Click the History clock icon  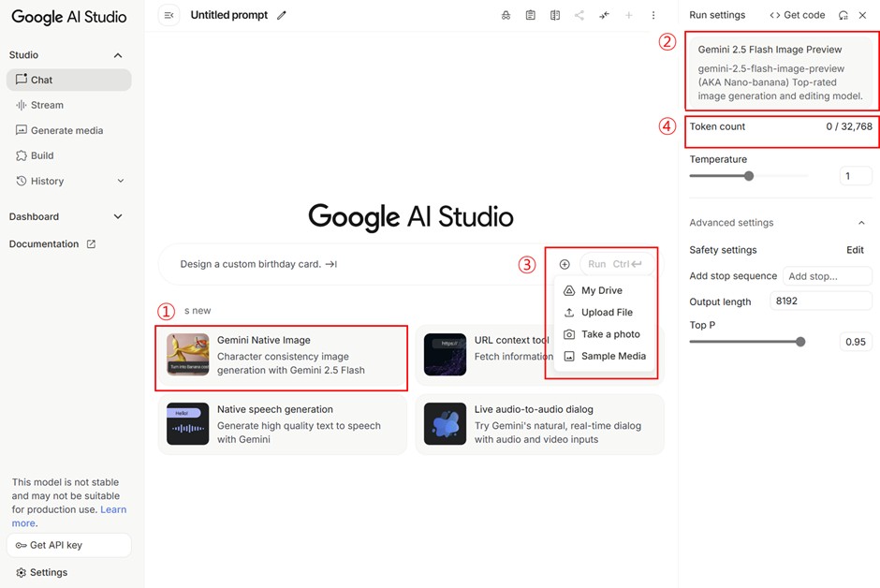[x=22, y=181]
